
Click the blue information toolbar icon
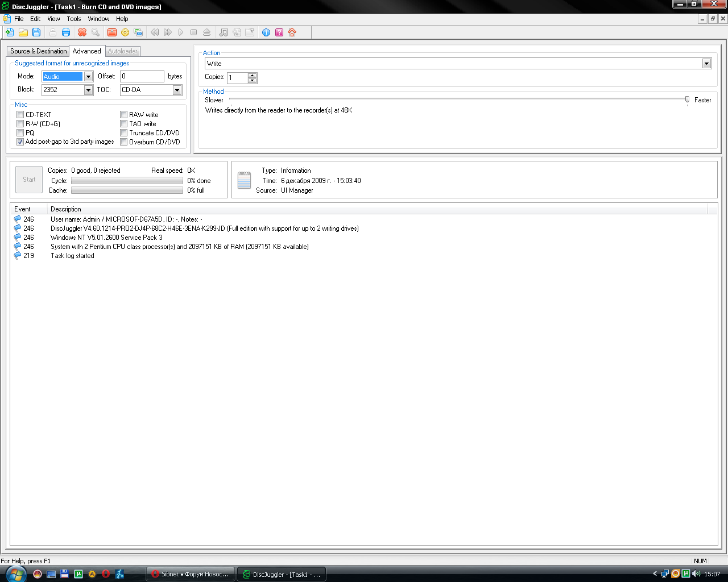(x=266, y=32)
